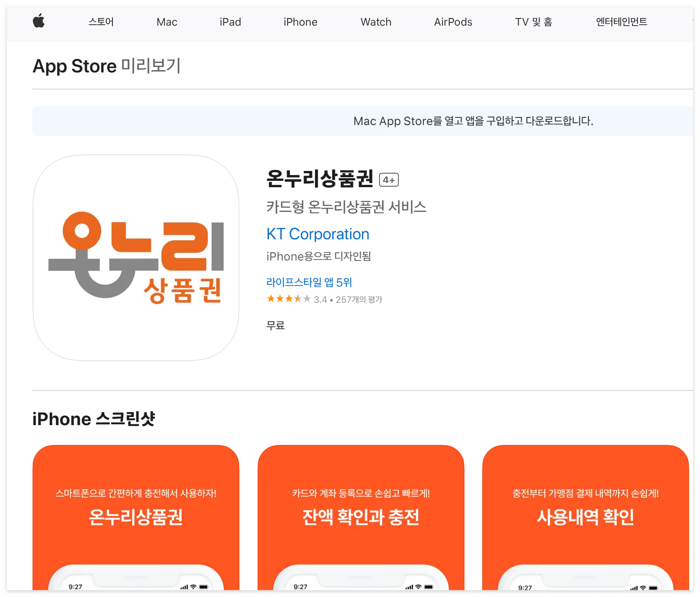Open the Watch navigation item
Image resolution: width=700 pixels, height=597 pixels.
pos(375,22)
